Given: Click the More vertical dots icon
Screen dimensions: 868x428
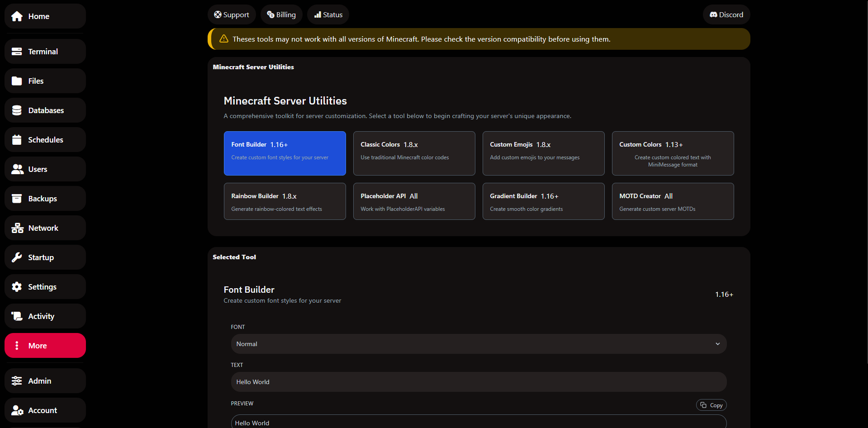Looking at the screenshot, I should (17, 346).
